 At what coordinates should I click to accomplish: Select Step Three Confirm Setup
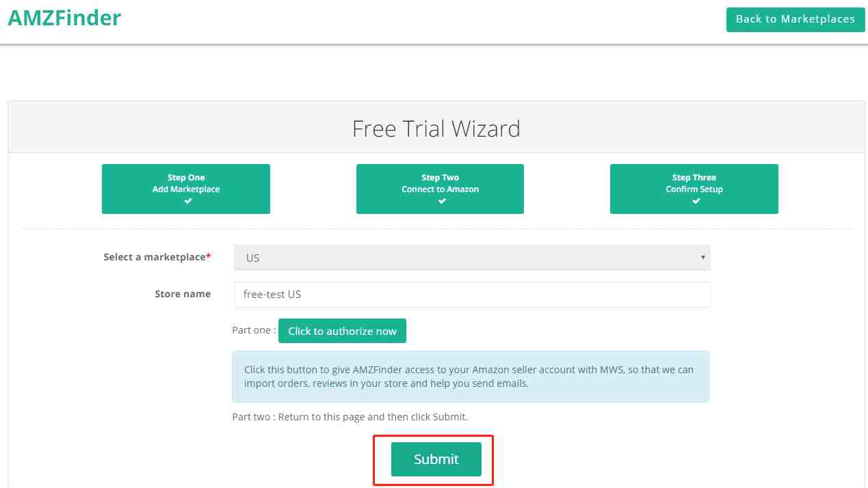tap(694, 189)
